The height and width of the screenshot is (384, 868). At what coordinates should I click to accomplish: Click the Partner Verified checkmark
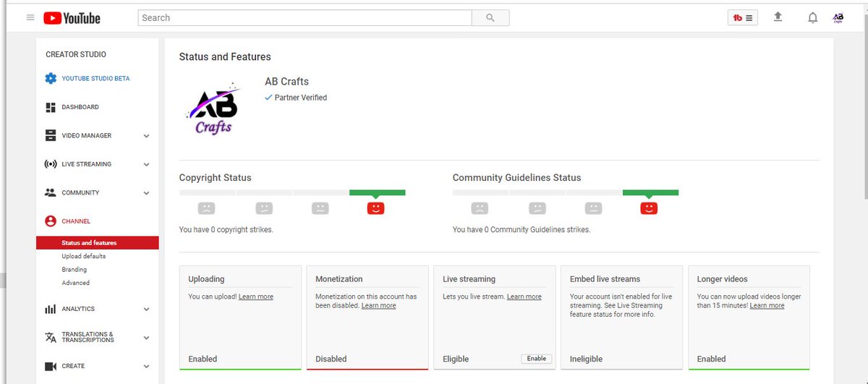click(x=269, y=97)
